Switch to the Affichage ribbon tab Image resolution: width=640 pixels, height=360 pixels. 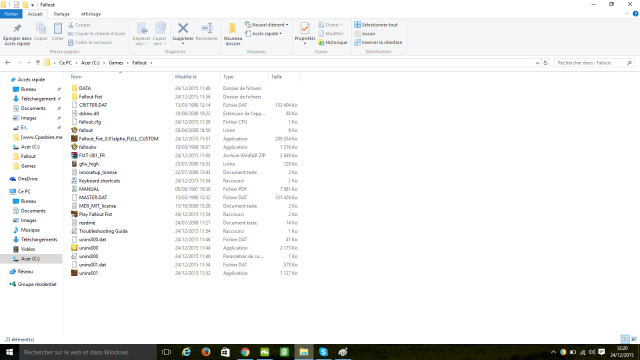(x=91, y=14)
